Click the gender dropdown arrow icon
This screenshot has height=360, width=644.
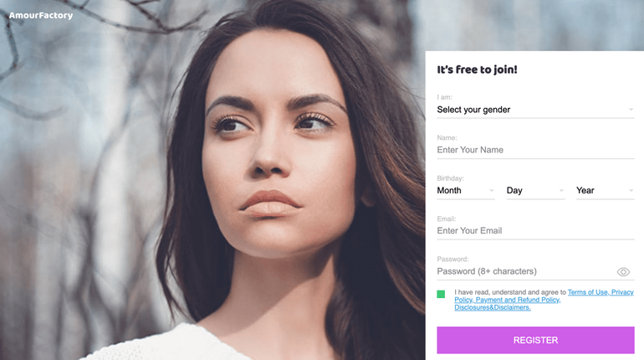coord(631,110)
